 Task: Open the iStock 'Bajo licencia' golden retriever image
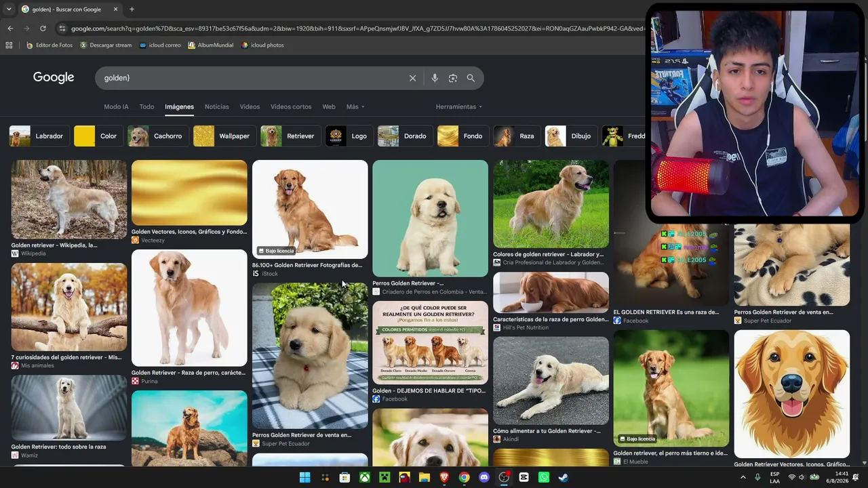click(310, 209)
